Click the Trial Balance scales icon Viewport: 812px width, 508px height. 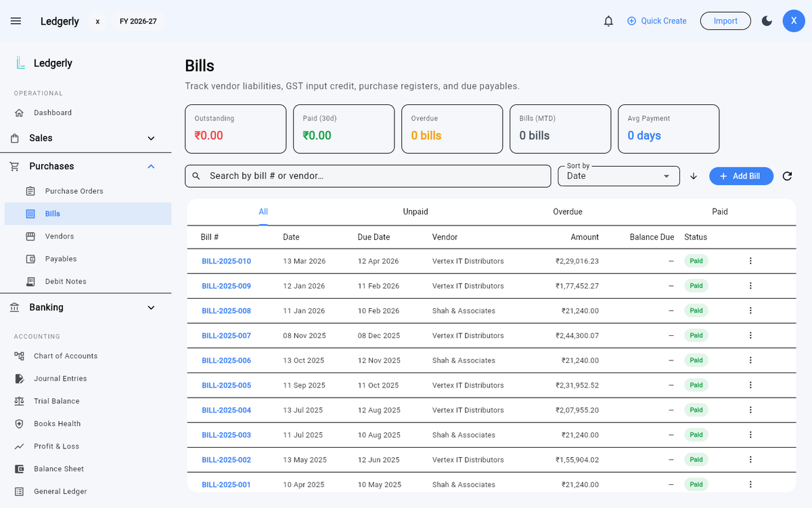pos(19,401)
